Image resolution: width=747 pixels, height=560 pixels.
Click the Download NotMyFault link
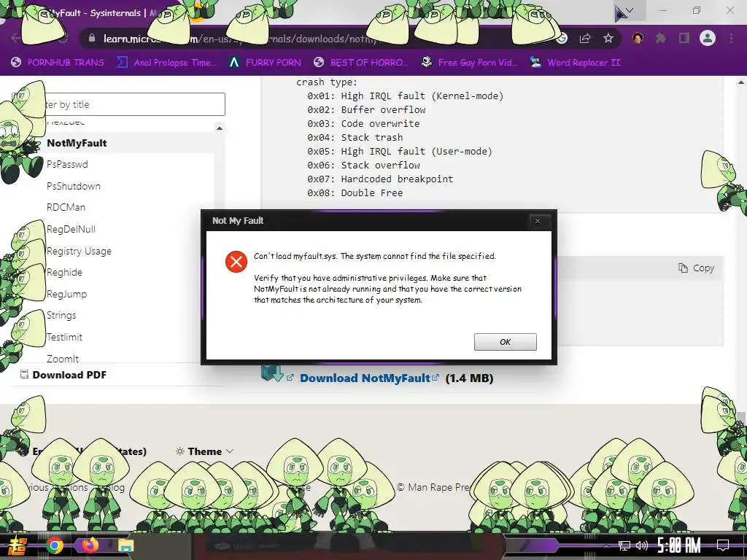(365, 378)
